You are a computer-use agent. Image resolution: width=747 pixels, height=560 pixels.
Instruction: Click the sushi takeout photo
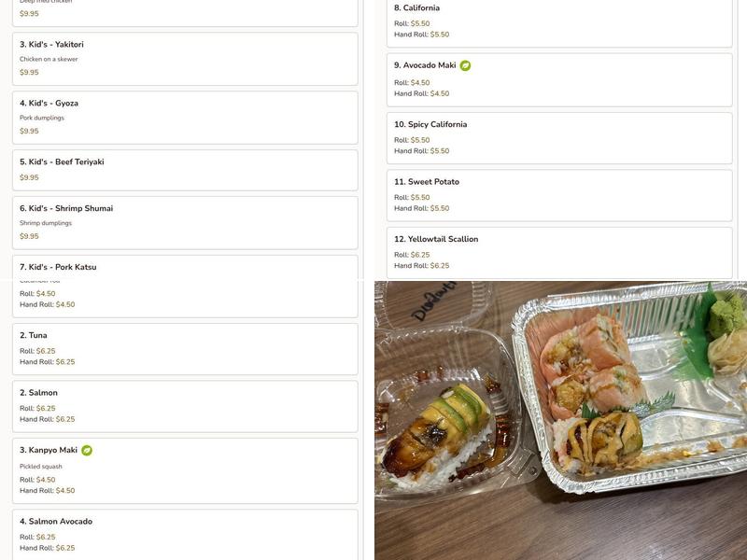561,421
